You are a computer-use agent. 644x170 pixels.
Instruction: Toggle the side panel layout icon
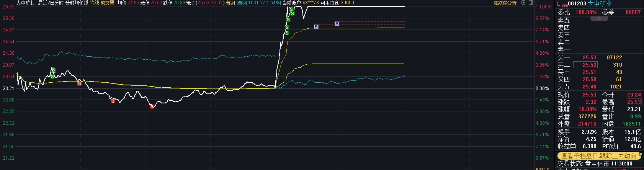pos(531,3)
